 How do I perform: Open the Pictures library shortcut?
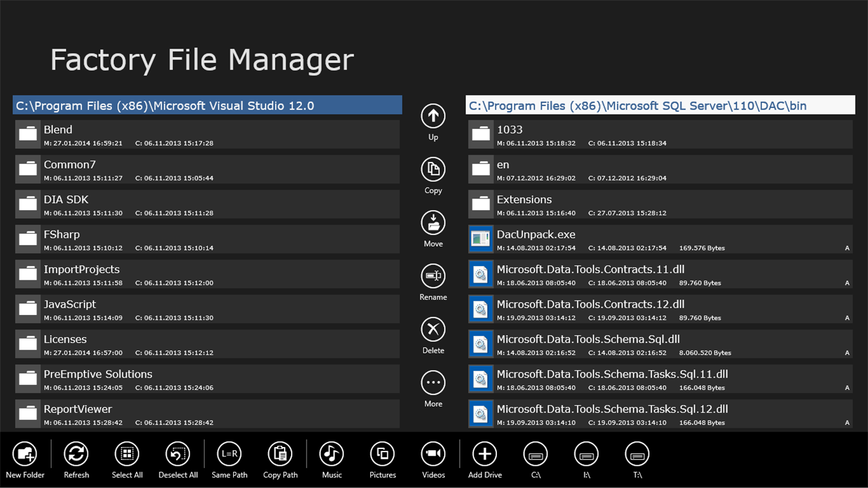point(382,454)
